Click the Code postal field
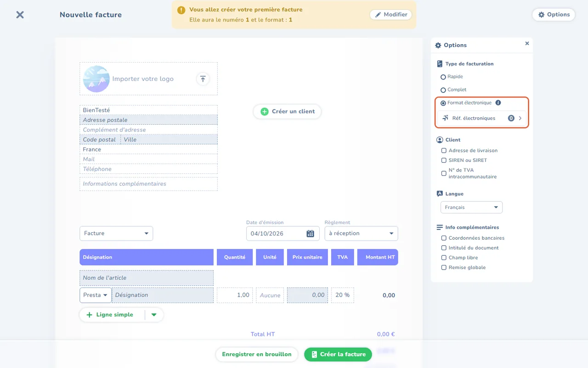The width and height of the screenshot is (588, 368). pyautogui.click(x=100, y=140)
